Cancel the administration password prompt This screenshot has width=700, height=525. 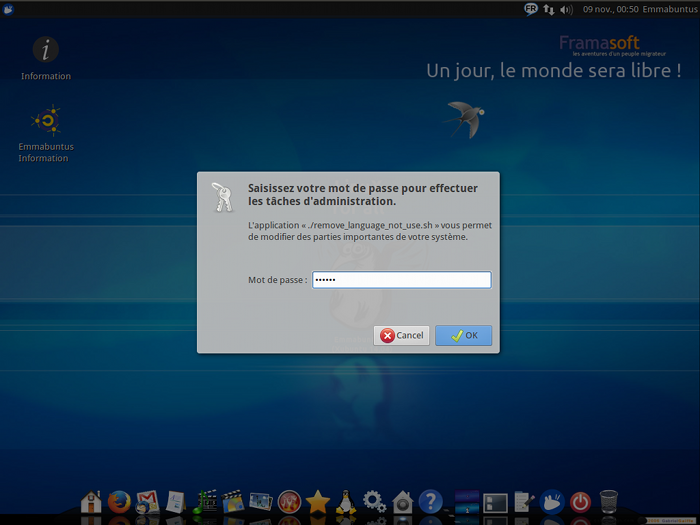point(401,336)
